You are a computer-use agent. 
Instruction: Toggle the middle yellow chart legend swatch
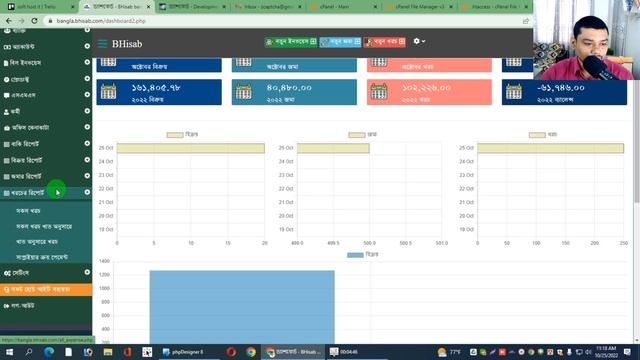click(357, 135)
